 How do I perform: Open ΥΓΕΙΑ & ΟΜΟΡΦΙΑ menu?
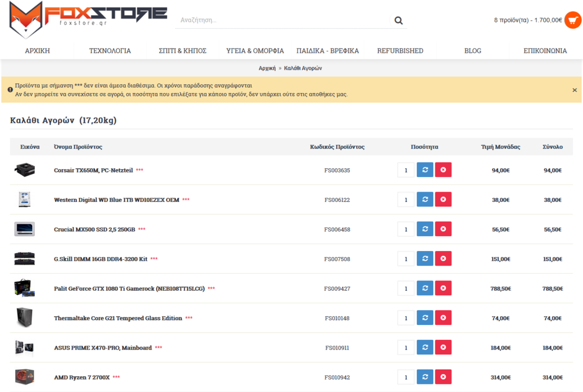coord(255,51)
